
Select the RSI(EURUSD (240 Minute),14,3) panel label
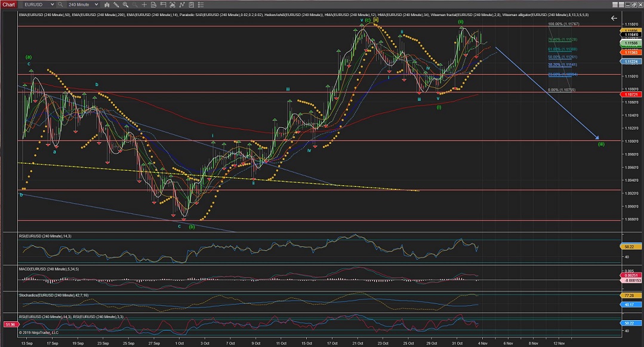(x=45, y=236)
